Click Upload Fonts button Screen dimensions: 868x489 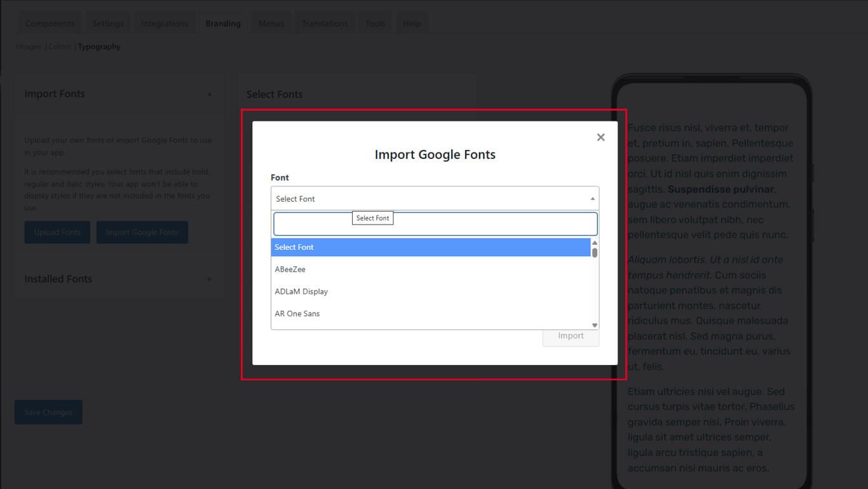pyautogui.click(x=57, y=232)
